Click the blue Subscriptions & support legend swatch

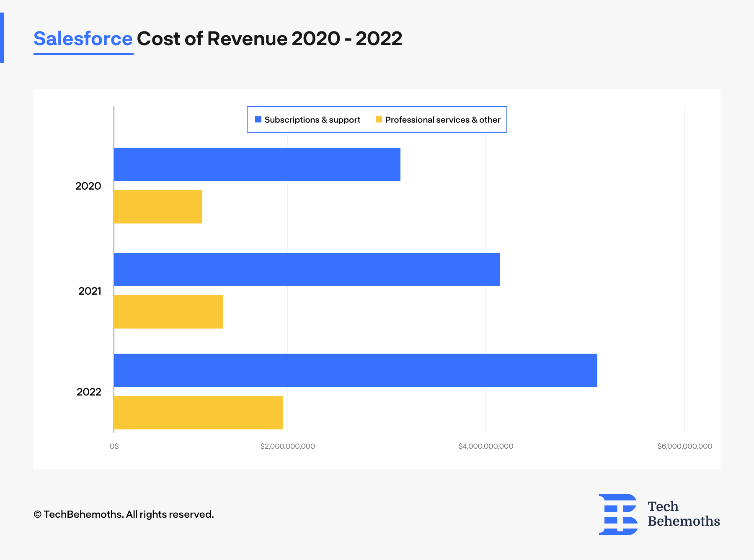(258, 119)
